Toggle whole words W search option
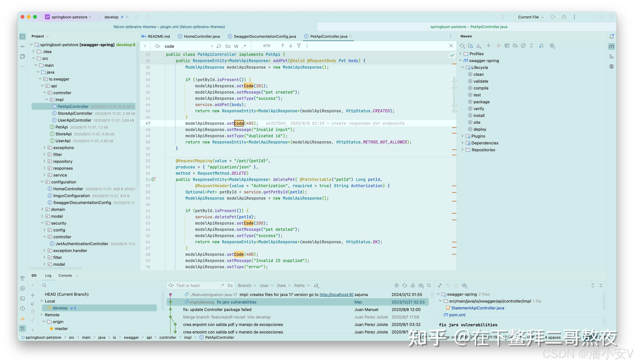634x364 pixels. point(236,46)
